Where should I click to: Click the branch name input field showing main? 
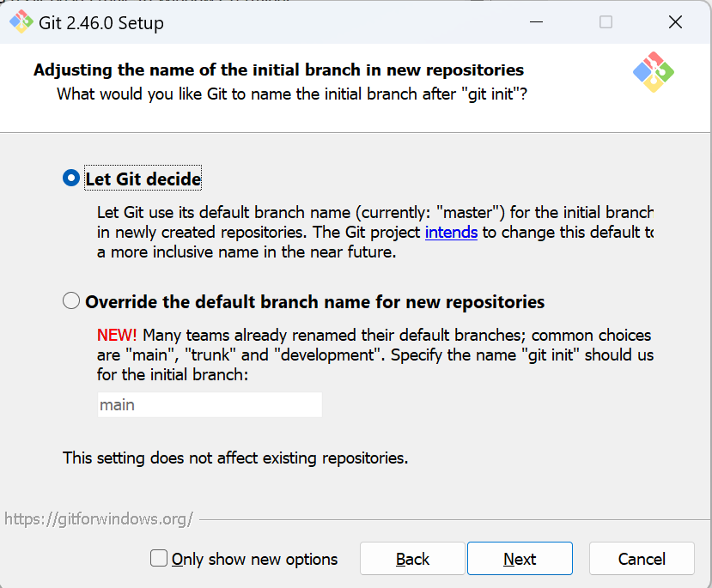tap(210, 404)
